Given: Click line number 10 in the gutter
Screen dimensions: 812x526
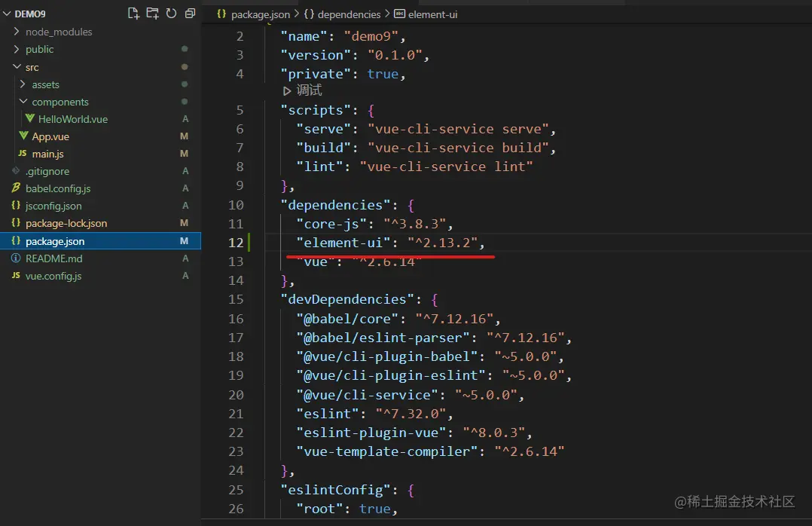Looking at the screenshot, I should (x=237, y=205).
